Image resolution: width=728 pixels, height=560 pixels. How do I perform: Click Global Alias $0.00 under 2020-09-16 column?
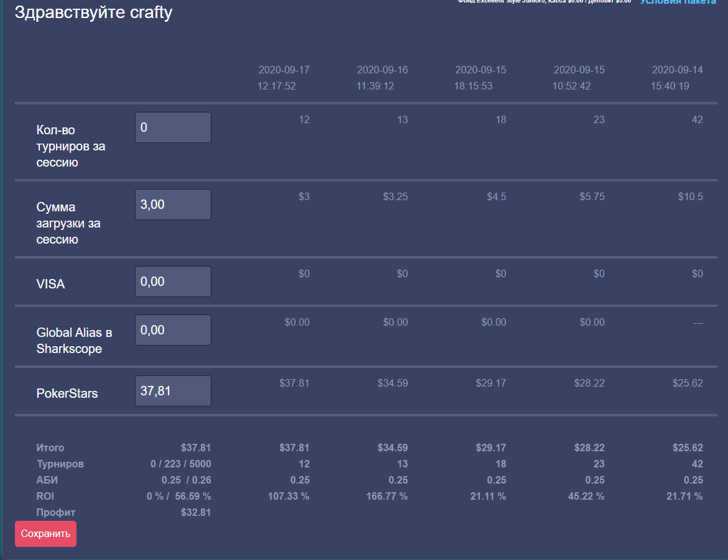[395, 322]
